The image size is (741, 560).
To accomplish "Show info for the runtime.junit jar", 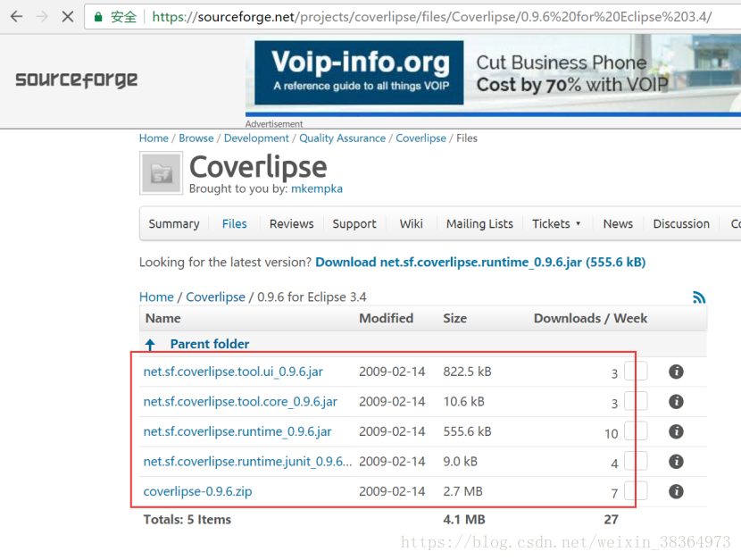I will click(x=676, y=461).
